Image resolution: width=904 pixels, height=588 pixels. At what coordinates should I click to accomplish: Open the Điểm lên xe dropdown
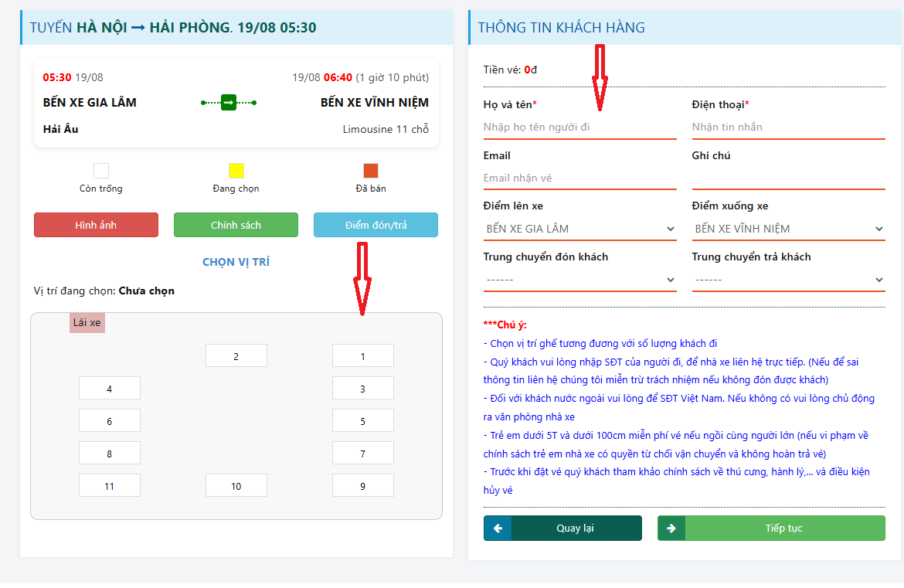pyautogui.click(x=579, y=229)
